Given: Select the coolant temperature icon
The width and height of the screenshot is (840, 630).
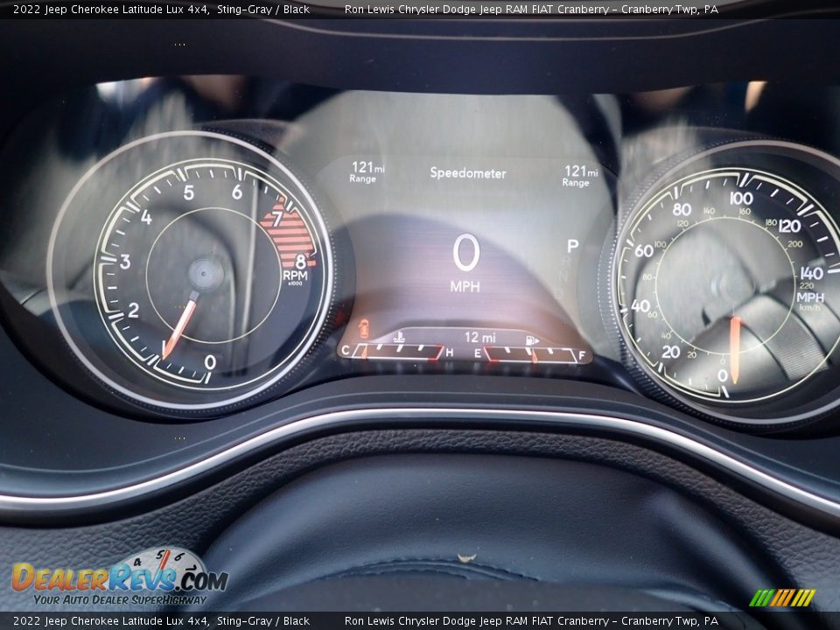Looking at the screenshot, I should click(x=399, y=337).
